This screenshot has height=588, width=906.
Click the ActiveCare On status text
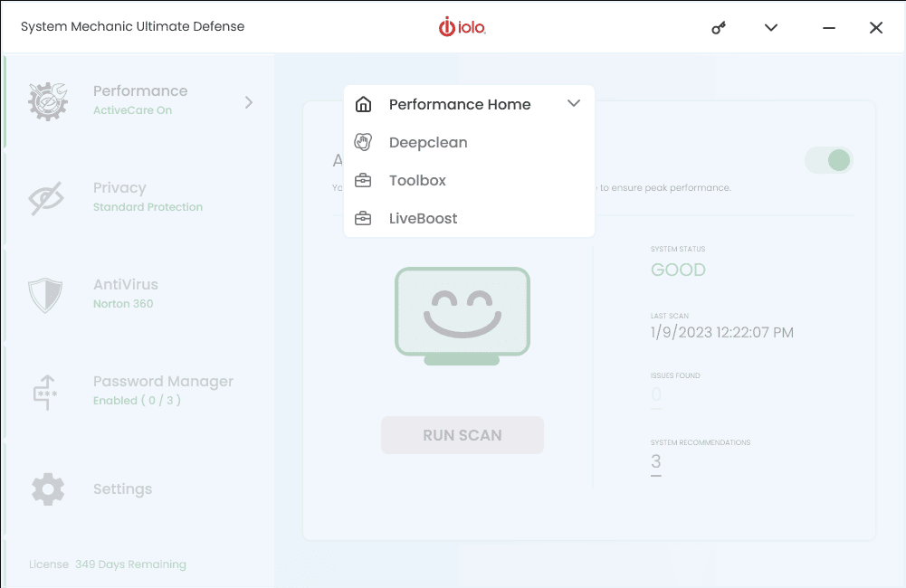(x=132, y=110)
